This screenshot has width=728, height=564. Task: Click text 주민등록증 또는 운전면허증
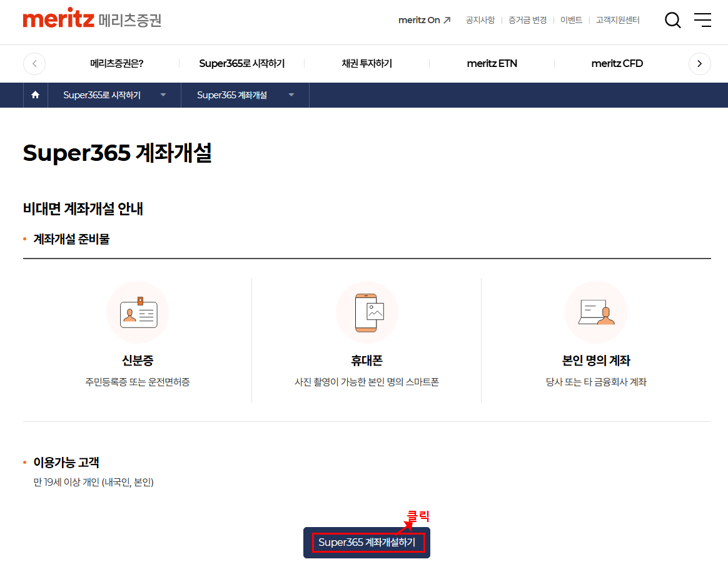pos(138,382)
